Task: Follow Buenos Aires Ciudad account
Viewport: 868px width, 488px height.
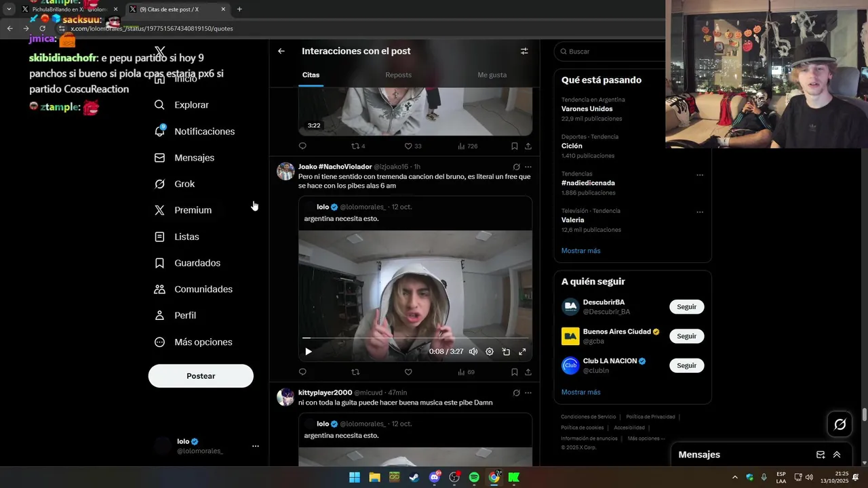Action: pyautogui.click(x=686, y=336)
